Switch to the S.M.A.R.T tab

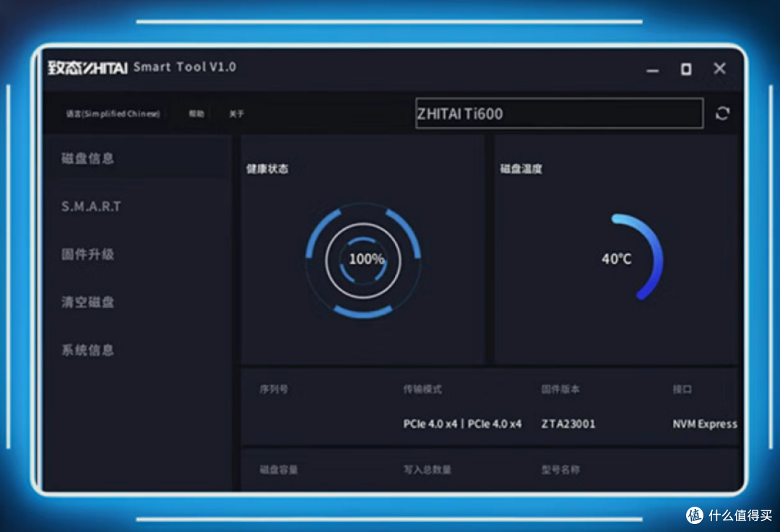coord(91,206)
